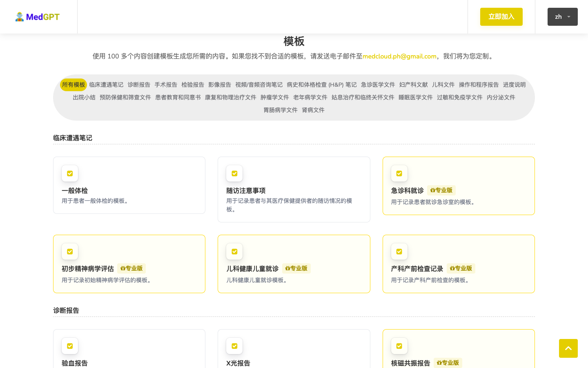This screenshot has width=588, height=368.
Task: Select the 儿科文件 category filter
Action: tap(443, 85)
